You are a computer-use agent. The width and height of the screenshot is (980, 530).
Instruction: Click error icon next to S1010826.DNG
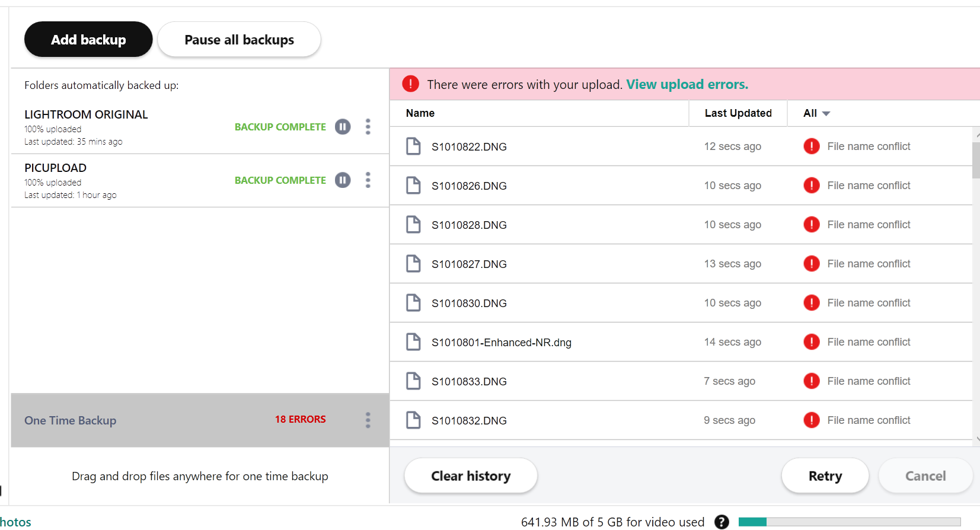[x=811, y=186]
